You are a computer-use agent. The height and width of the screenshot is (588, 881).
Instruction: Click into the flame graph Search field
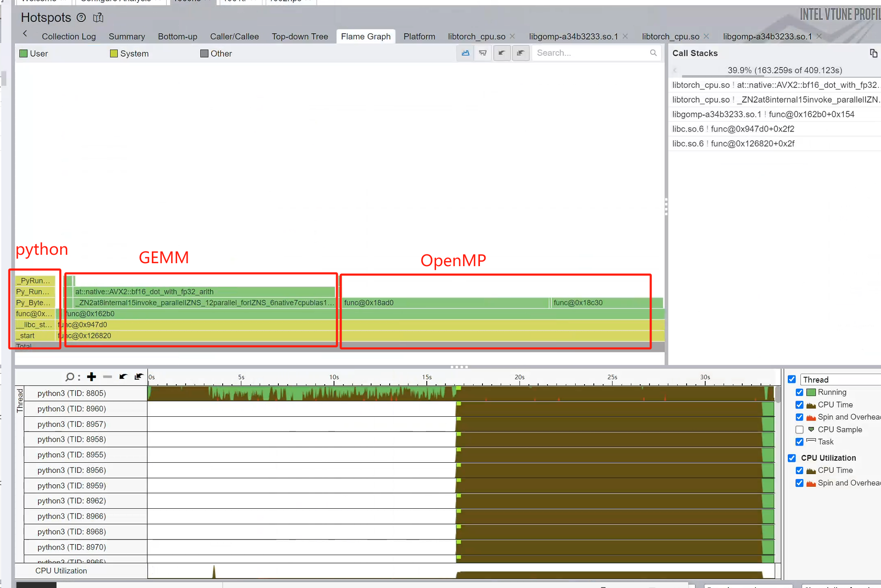pyautogui.click(x=591, y=53)
